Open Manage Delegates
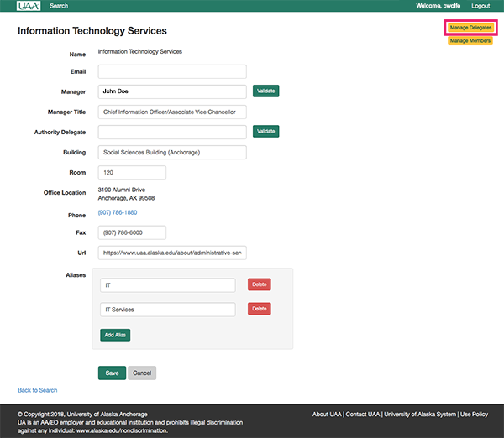 [x=470, y=28]
